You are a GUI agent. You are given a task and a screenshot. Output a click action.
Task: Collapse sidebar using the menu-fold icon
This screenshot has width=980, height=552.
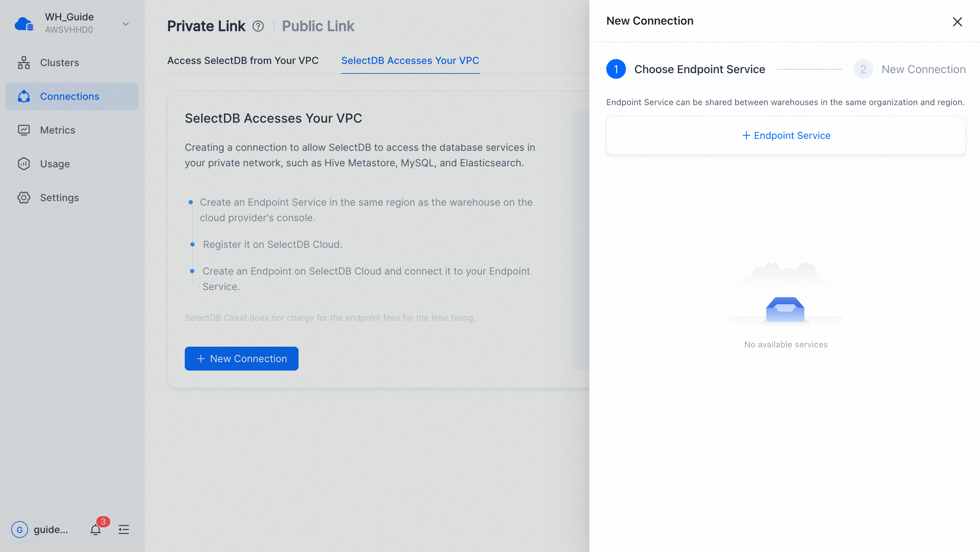click(x=124, y=529)
